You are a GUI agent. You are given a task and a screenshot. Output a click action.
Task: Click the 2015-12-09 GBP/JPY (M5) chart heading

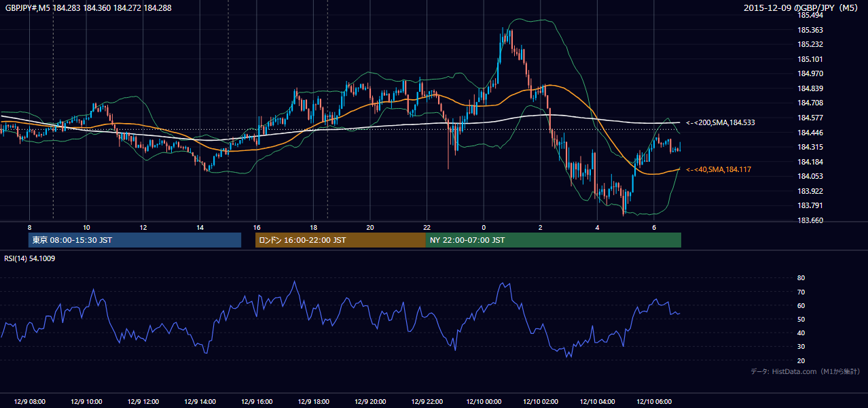pos(801,7)
